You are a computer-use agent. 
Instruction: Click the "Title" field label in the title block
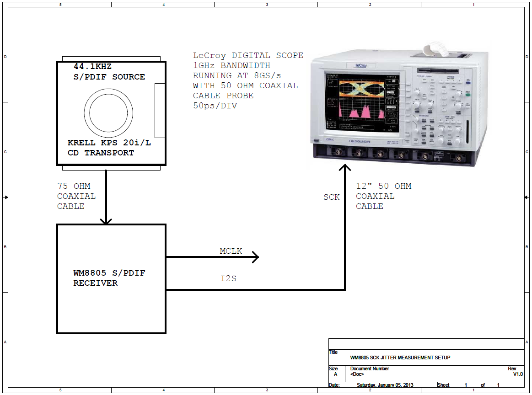(333, 352)
